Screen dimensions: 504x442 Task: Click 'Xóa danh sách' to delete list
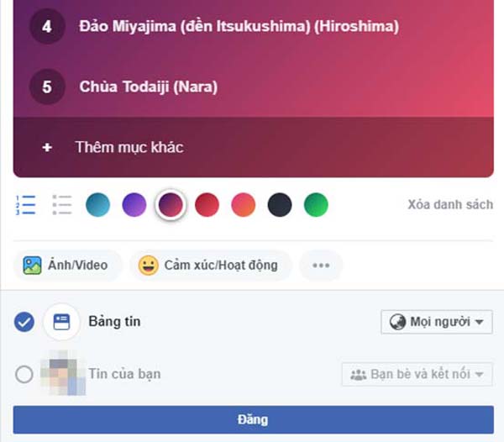click(450, 204)
